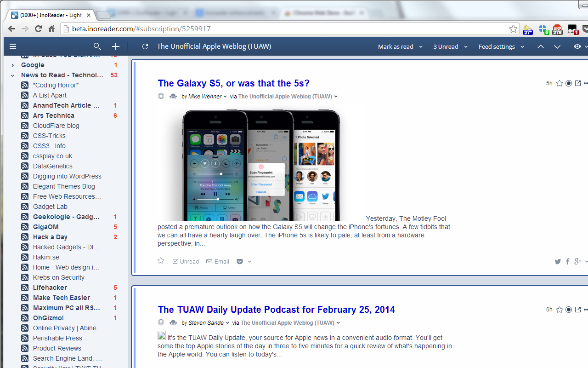Click the globe icon under Daily Update Podcast title
The height and width of the screenshot is (368, 588).
pos(161,322)
